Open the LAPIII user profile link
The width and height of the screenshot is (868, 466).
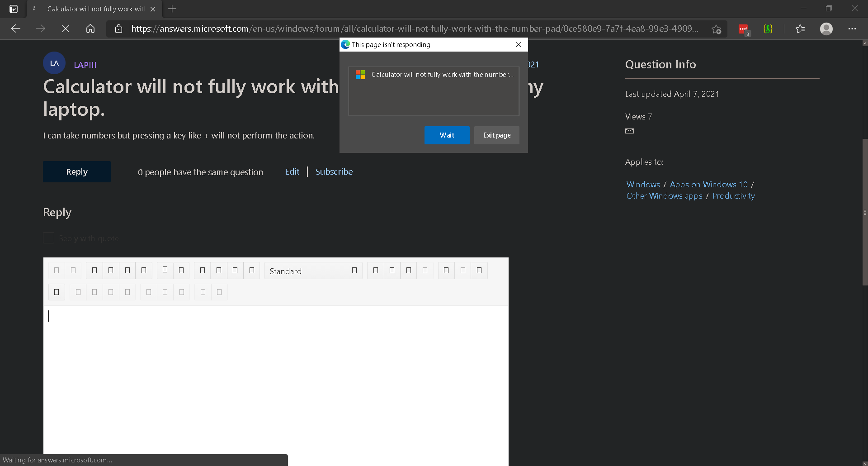click(x=85, y=65)
